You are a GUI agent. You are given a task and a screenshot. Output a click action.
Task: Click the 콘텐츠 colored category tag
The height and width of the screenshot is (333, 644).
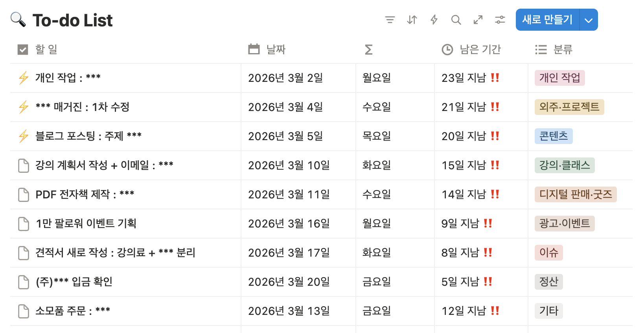pyautogui.click(x=554, y=136)
